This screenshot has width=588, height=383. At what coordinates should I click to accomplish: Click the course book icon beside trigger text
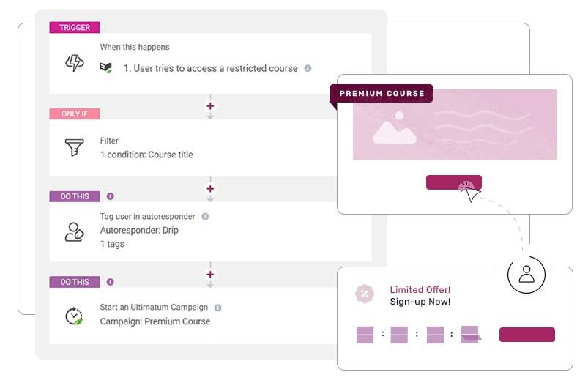click(105, 68)
